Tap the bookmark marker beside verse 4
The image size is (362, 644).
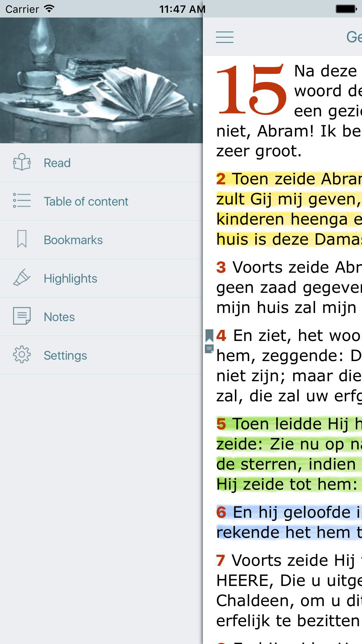tap(209, 335)
